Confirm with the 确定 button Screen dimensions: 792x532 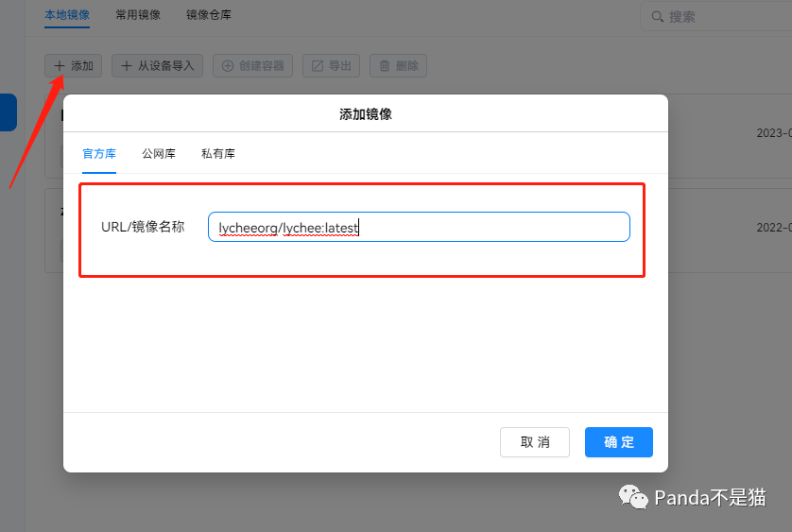tap(619, 442)
